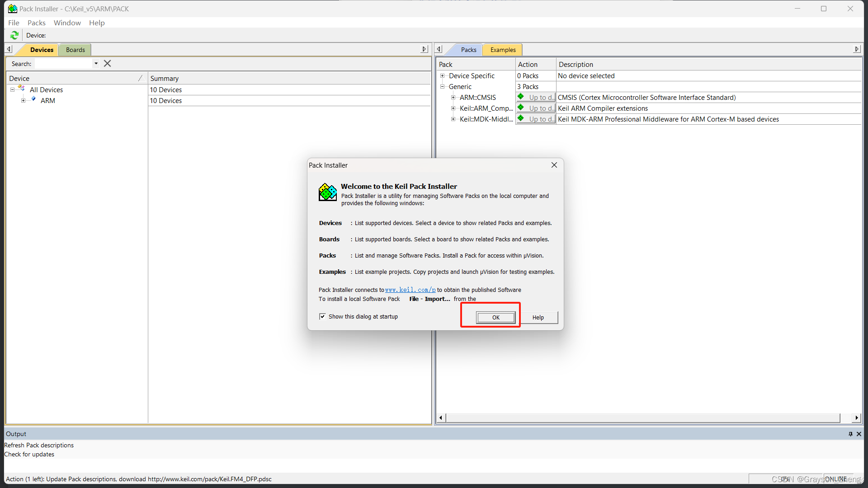Click in the Search input field

64,64
